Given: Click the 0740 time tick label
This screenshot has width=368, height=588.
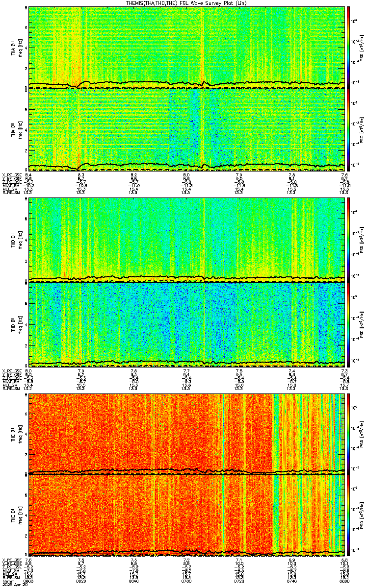Looking at the screenshot, I should pos(291,582).
